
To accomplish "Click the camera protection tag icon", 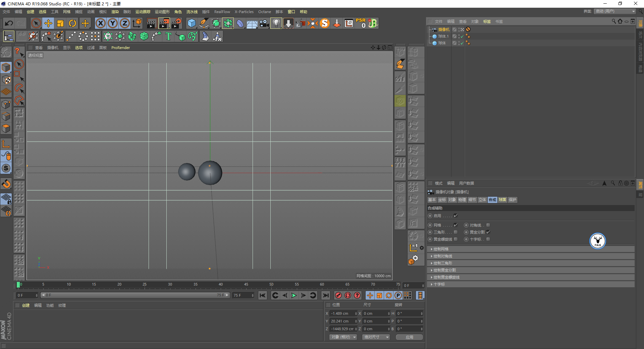I will click(x=468, y=30).
